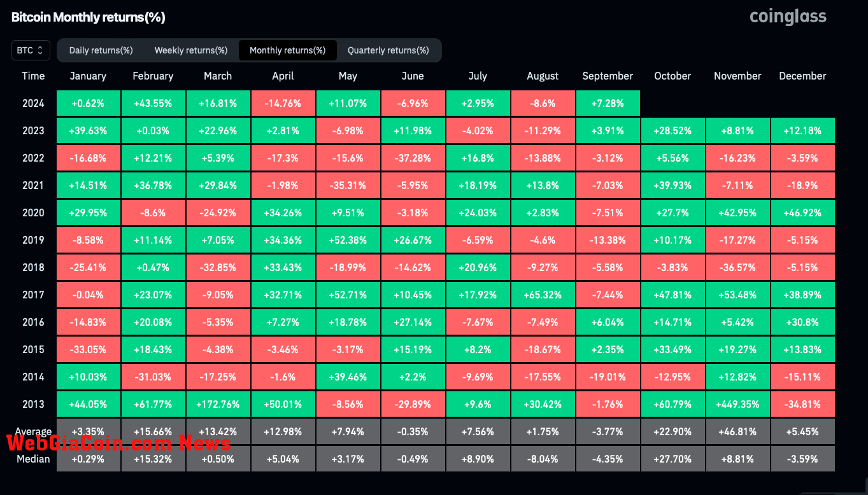The image size is (868, 495).
Task: Click the -35.31% cell for May 2021
Action: click(x=348, y=185)
